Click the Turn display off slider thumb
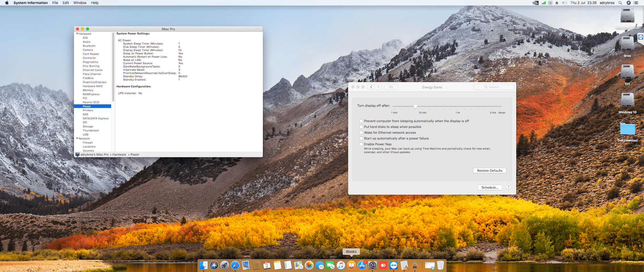The width and height of the screenshot is (644, 272). pos(416,106)
